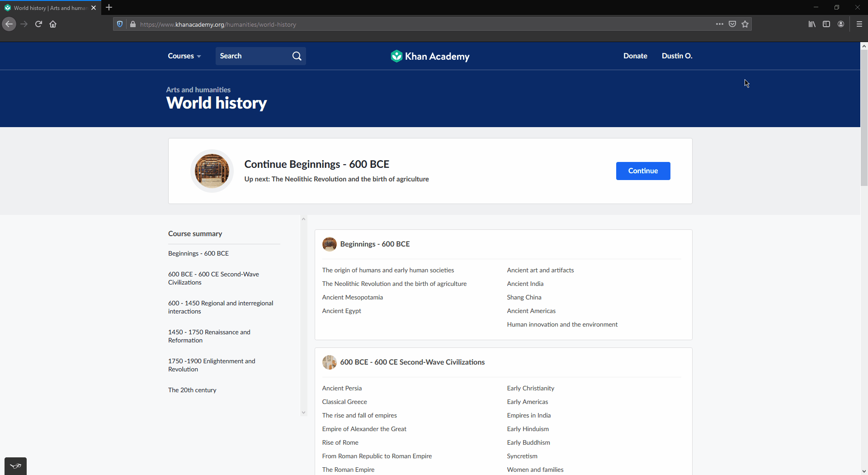Viewport: 868px width, 475px height.
Task: Go back with the browser back arrow
Action: coord(9,24)
